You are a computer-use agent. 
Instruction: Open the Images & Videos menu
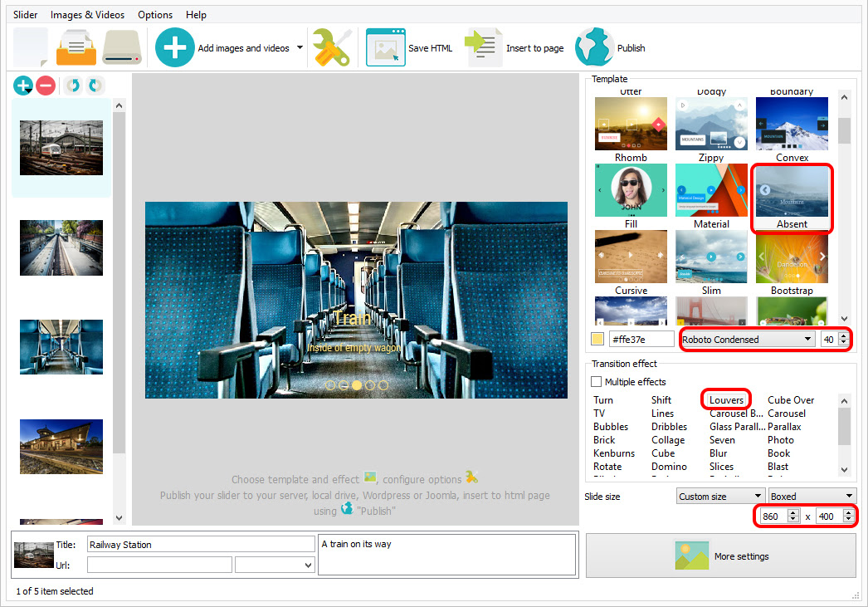point(87,15)
